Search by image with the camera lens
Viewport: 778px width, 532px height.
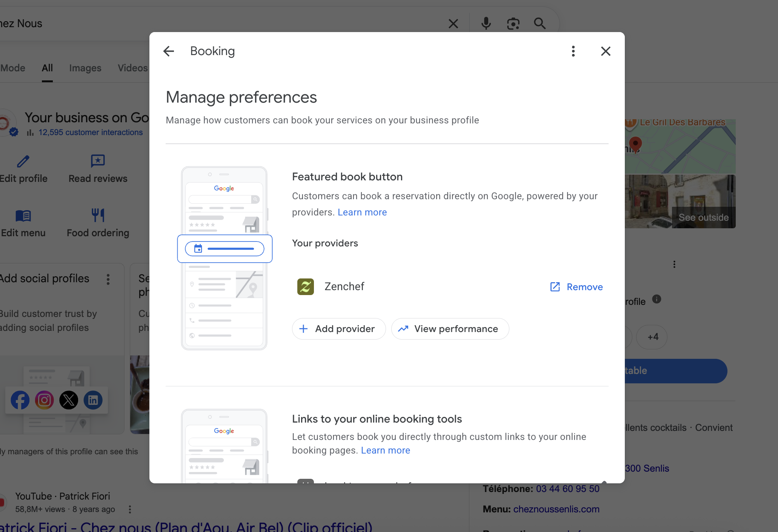[x=513, y=24]
